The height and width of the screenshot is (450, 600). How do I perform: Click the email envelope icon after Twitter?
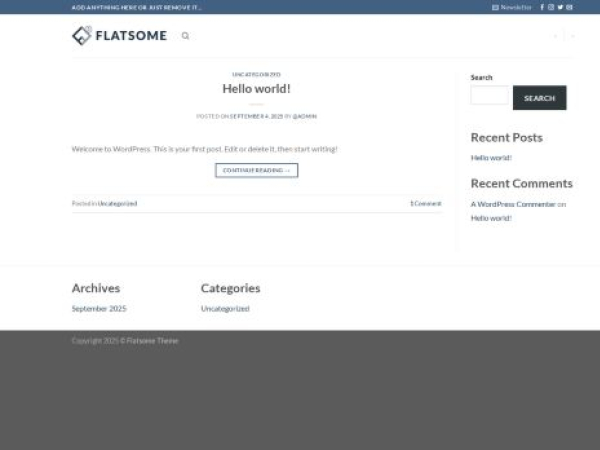pyautogui.click(x=569, y=7)
